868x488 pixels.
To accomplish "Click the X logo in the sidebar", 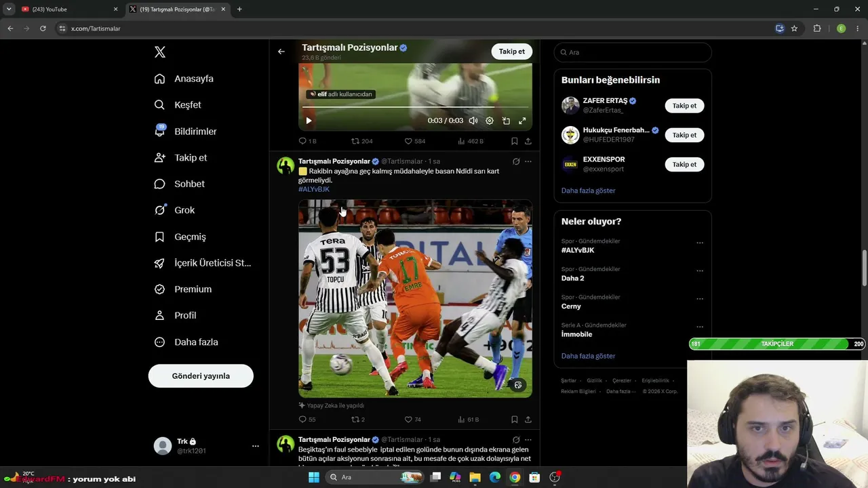I will pos(160,52).
